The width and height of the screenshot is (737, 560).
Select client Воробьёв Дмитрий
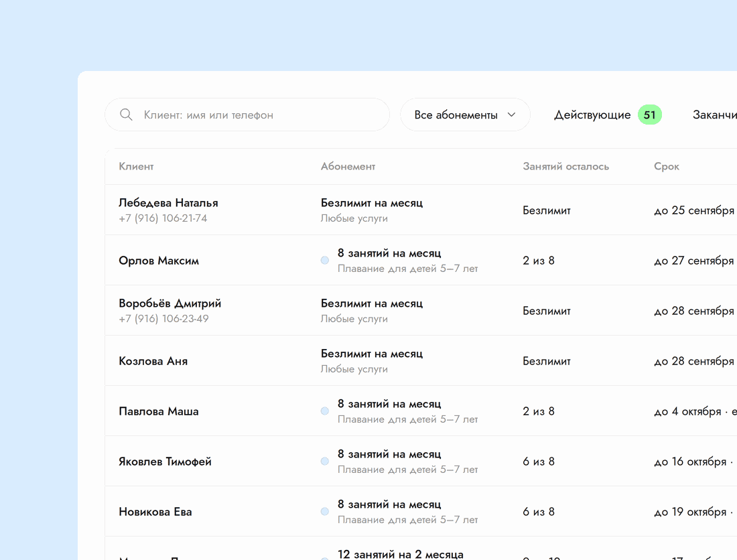click(x=170, y=303)
